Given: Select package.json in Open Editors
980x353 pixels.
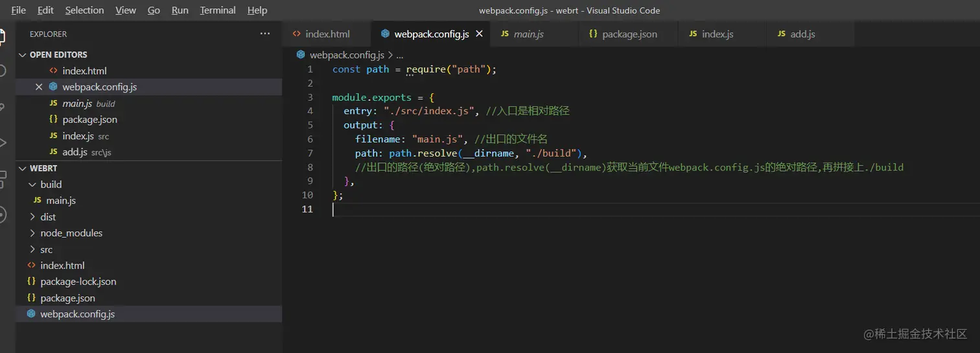Looking at the screenshot, I should pyautogui.click(x=149, y=120).
